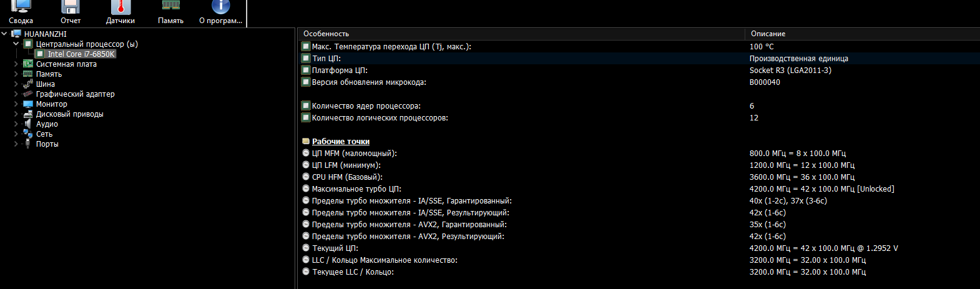Open the Датчики sensors thermometer icon

(120, 7)
